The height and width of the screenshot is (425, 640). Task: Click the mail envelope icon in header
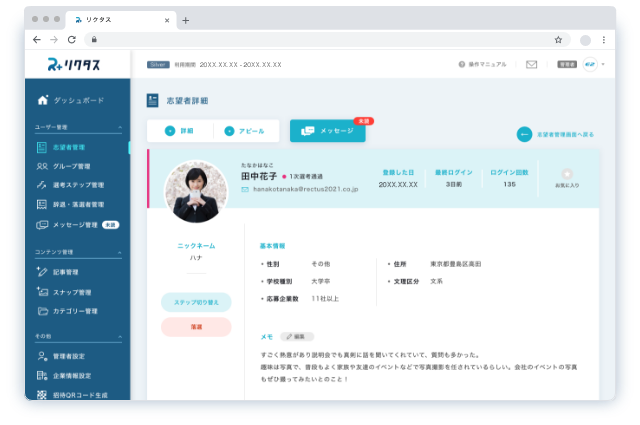pos(532,64)
